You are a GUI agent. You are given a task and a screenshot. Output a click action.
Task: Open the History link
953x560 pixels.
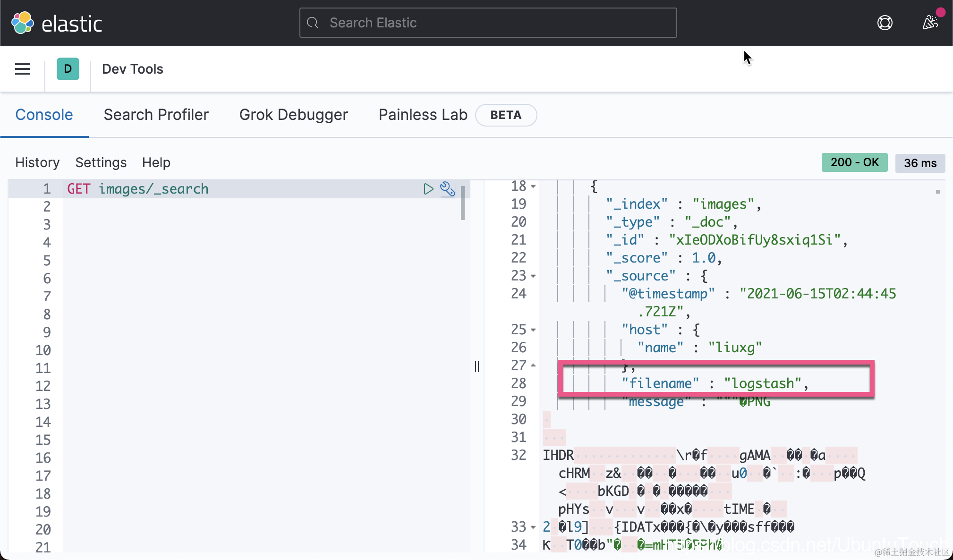(x=37, y=162)
